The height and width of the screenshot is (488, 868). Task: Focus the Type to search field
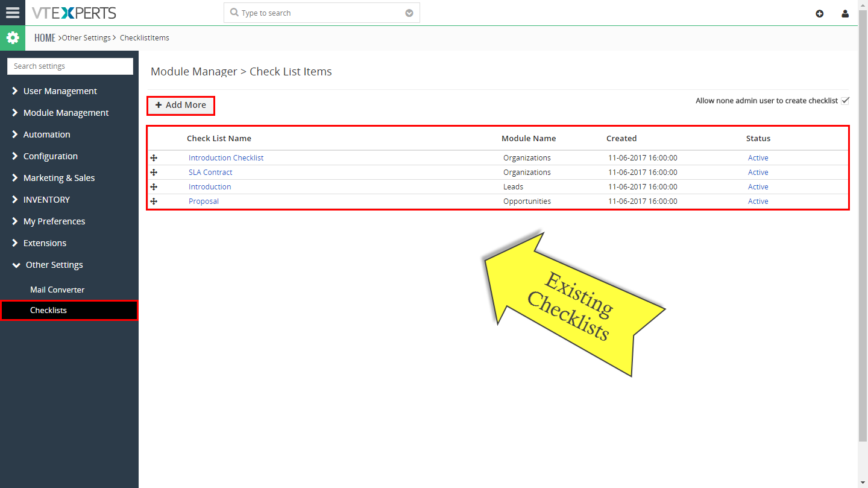tap(321, 13)
